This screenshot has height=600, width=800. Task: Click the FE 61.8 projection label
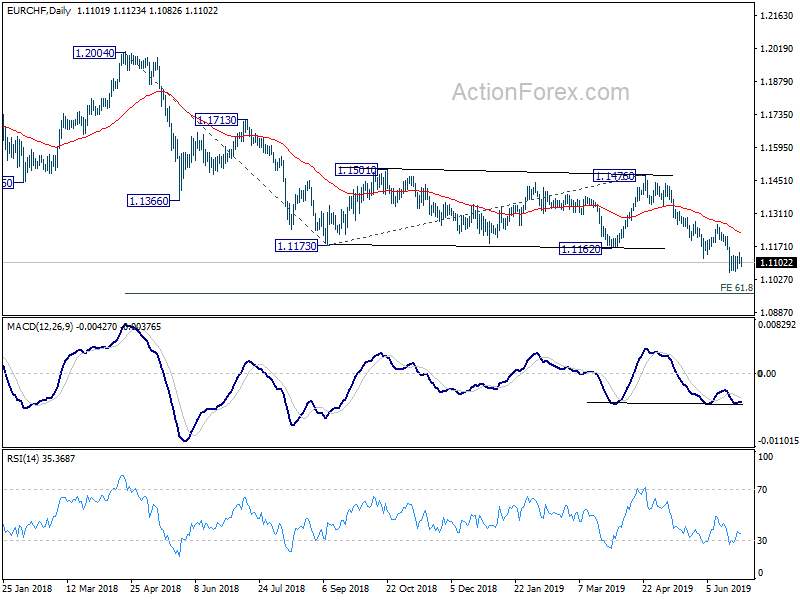(x=736, y=288)
